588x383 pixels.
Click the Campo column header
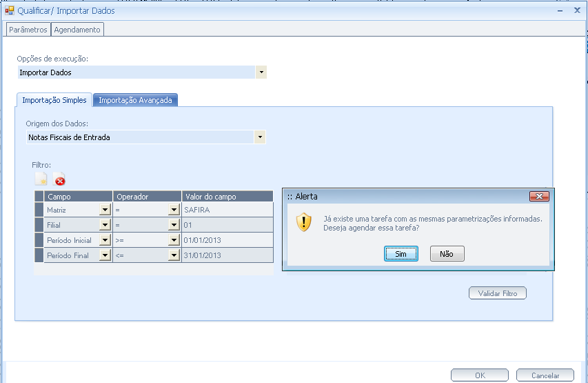79,197
